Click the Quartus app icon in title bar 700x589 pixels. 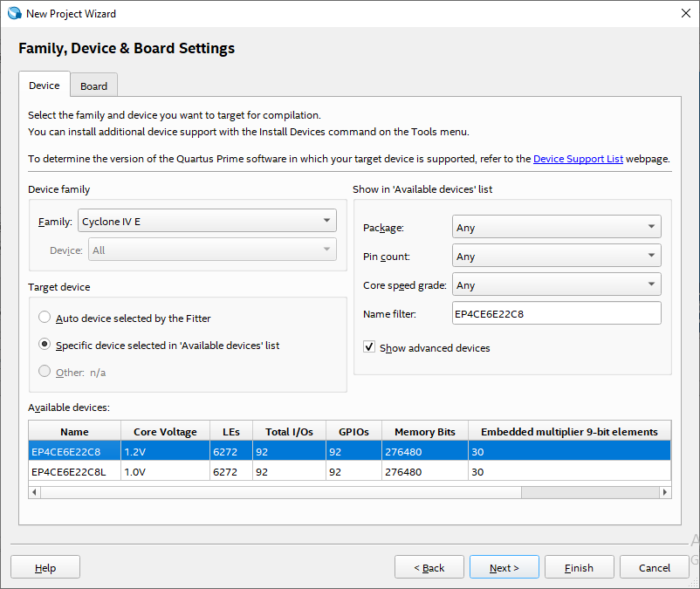click(14, 13)
